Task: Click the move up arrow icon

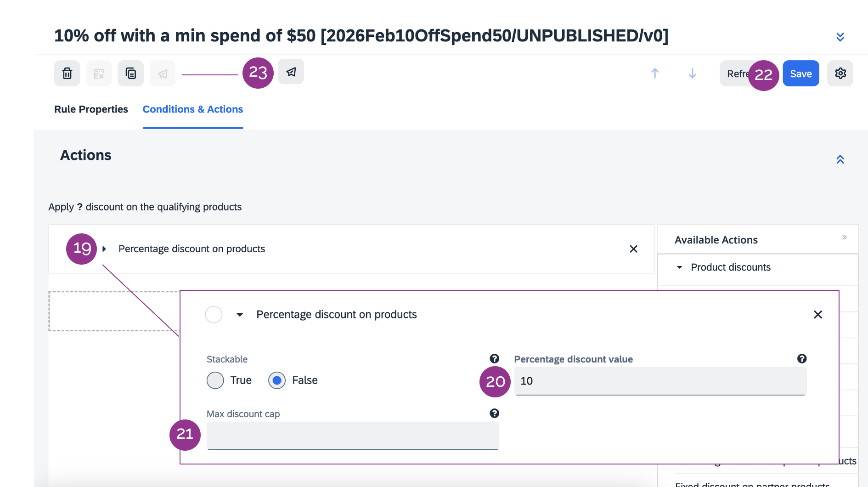Action: [x=655, y=74]
